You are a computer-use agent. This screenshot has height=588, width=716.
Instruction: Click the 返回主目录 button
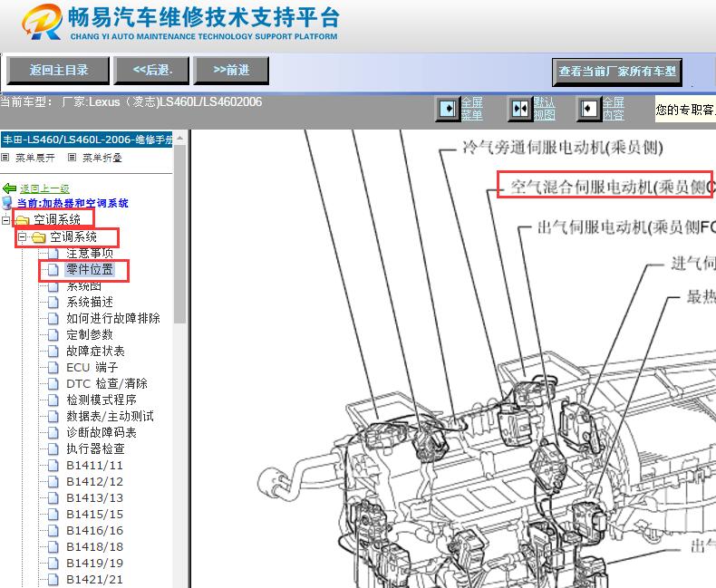pyautogui.click(x=58, y=71)
